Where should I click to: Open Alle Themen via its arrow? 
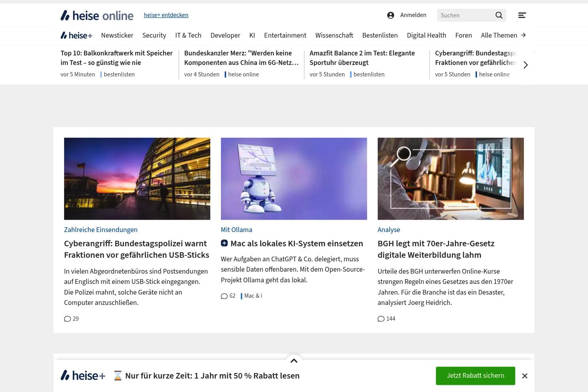523,35
